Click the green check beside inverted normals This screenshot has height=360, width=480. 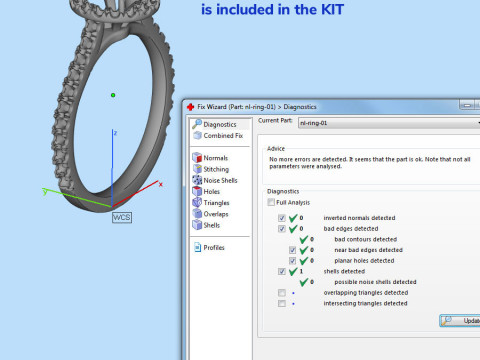293,218
